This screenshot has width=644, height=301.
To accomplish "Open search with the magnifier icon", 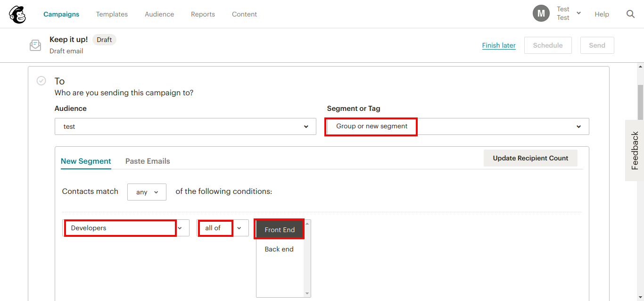I will point(630,14).
